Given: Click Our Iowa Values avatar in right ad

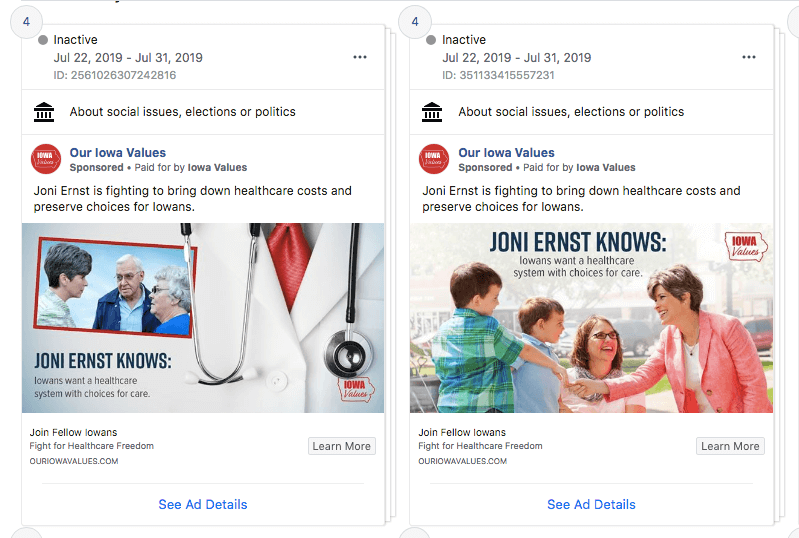Looking at the screenshot, I should pos(434,159).
